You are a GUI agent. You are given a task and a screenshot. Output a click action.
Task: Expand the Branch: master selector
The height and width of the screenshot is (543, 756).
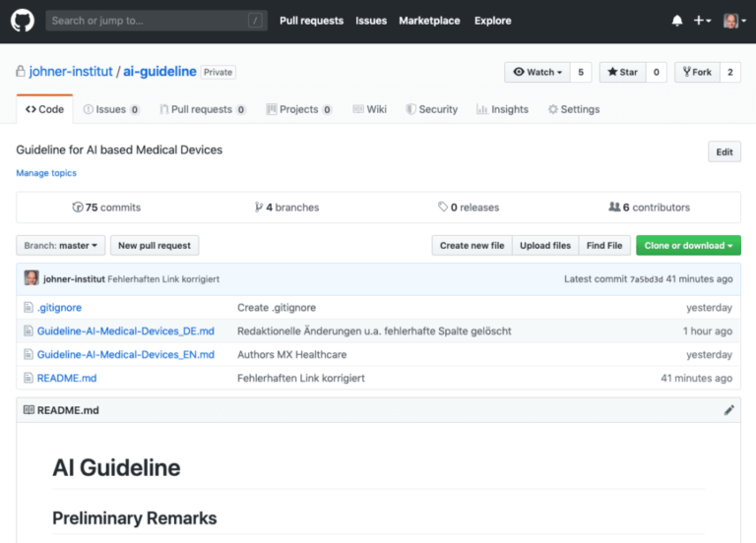click(x=61, y=245)
